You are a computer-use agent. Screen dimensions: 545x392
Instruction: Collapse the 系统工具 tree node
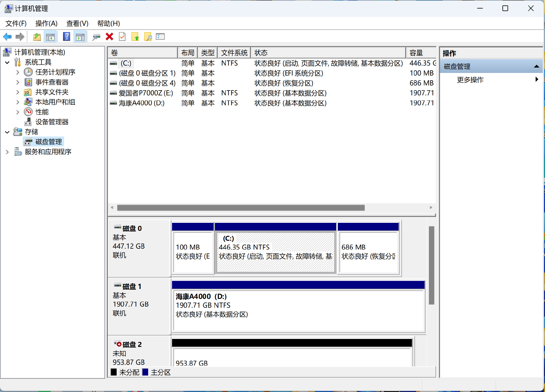(7, 62)
